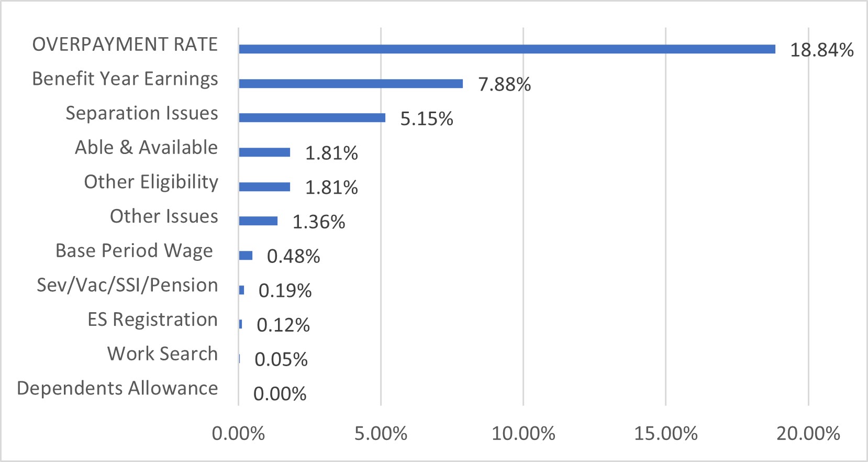Select the ES Registration category label
This screenshot has height=462, width=868.
[152, 320]
